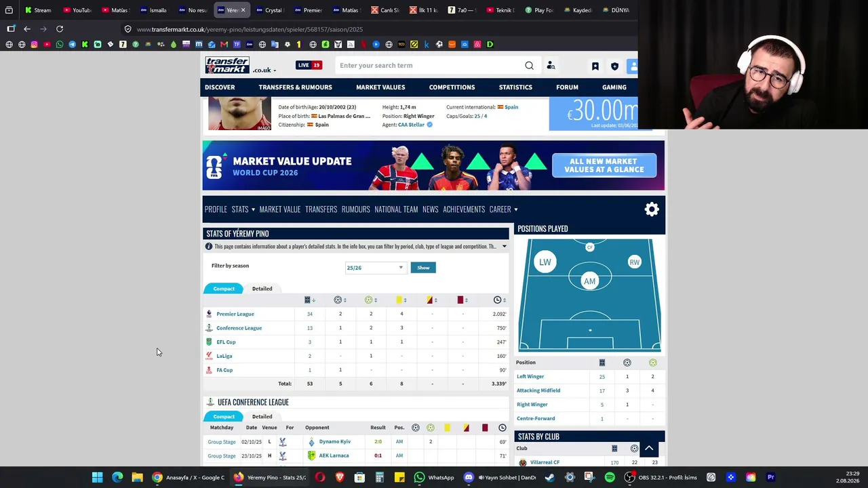
Task: Click the Transfermarkt logo
Action: tap(227, 65)
